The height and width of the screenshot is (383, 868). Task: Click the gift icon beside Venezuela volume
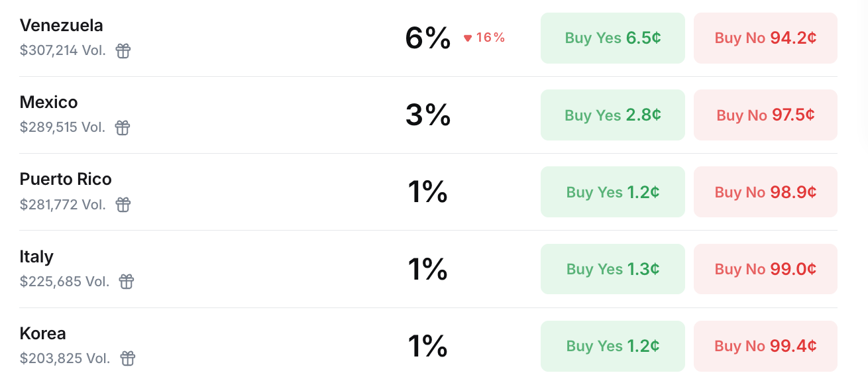tap(123, 51)
